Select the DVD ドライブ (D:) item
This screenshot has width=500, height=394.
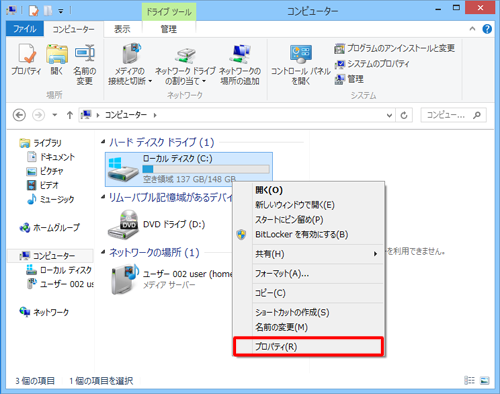tap(157, 224)
